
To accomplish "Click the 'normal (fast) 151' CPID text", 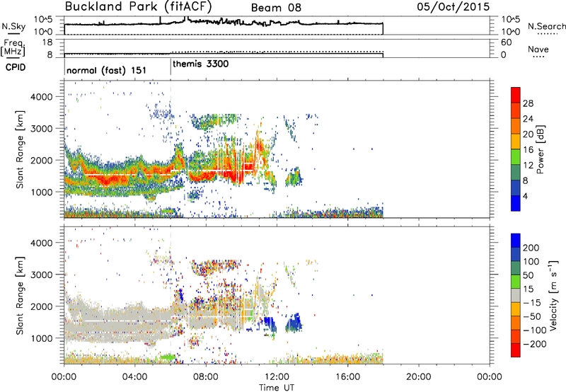I will coord(107,70).
